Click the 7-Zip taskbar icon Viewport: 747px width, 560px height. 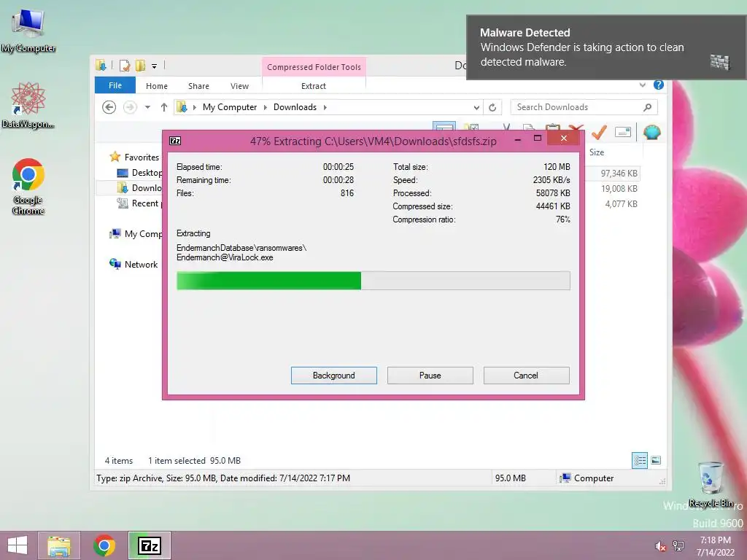coord(149,545)
